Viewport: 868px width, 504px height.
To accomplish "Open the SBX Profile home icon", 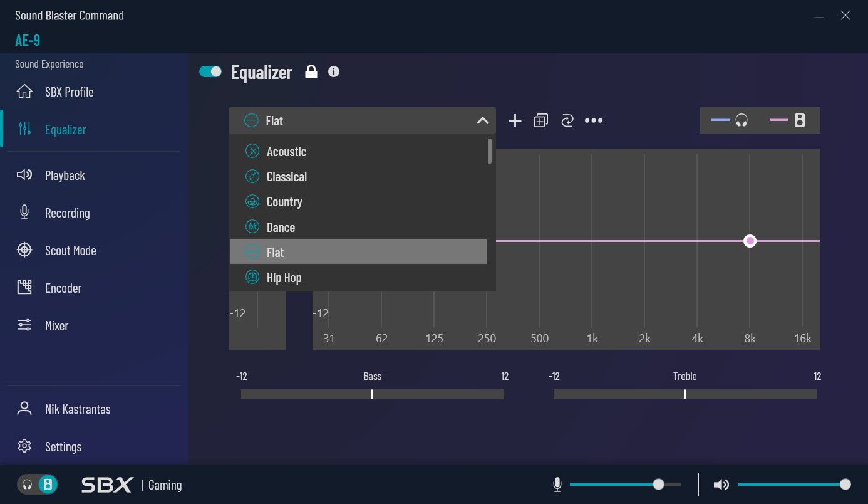I will [24, 92].
